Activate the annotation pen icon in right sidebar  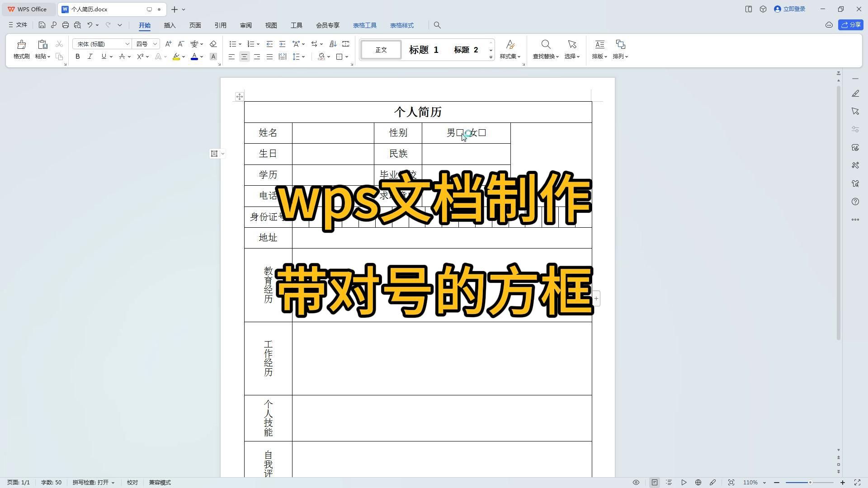coord(855,93)
